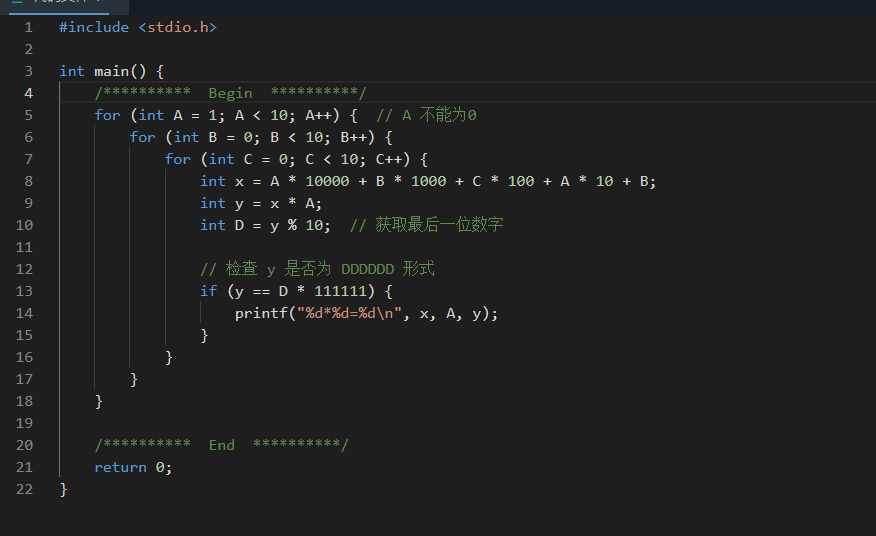The height and width of the screenshot is (536, 876).
Task: Click the for keyword of loop B
Action: [142, 137]
